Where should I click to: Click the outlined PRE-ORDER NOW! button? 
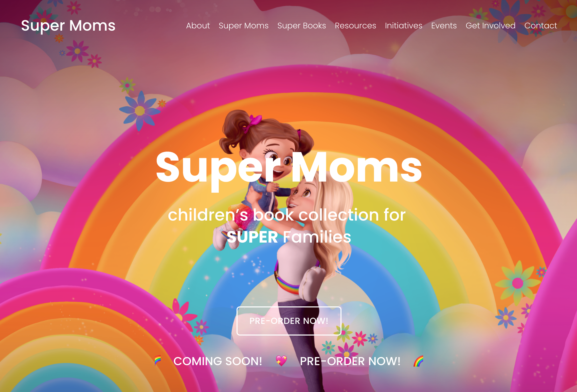289,321
